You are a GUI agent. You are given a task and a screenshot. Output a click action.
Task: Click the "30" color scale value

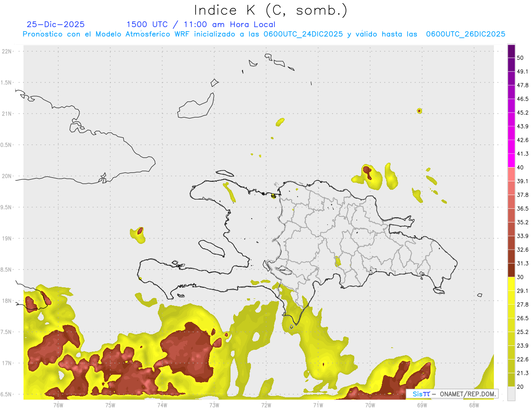click(521, 278)
